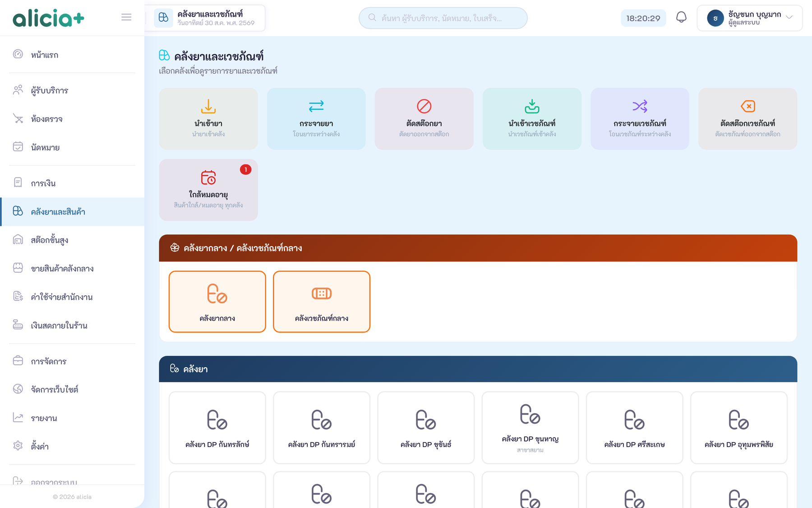The height and width of the screenshot is (508, 812).
Task: Click the ผู้รับบริการ people icon
Action: click(x=18, y=90)
